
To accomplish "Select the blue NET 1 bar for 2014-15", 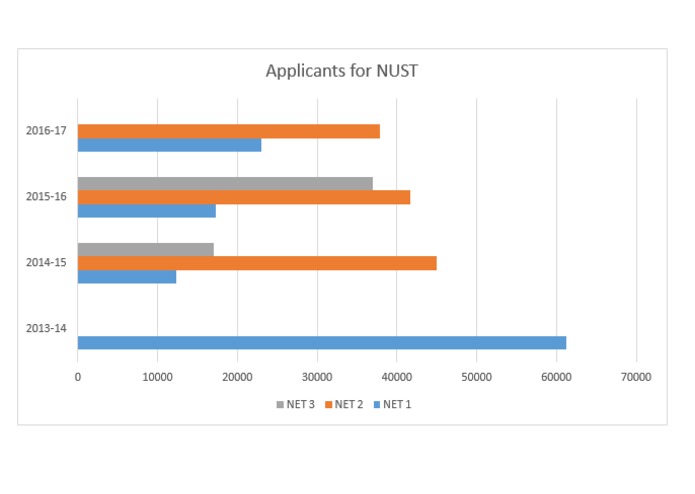I will 127,277.
